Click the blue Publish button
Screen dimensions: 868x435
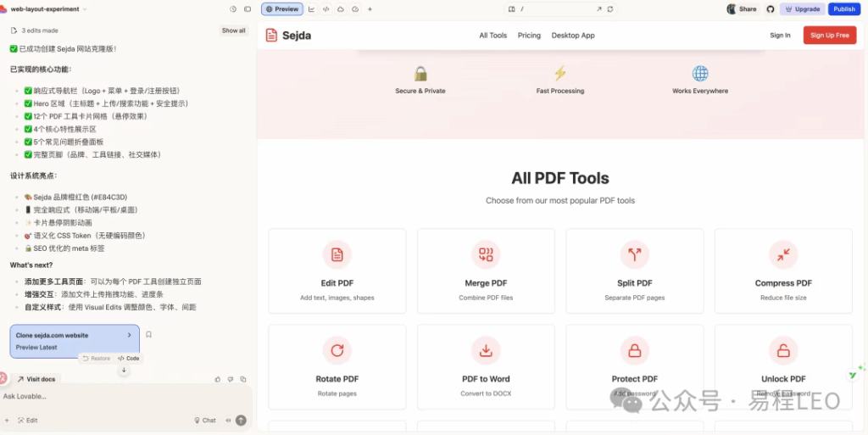[843, 9]
